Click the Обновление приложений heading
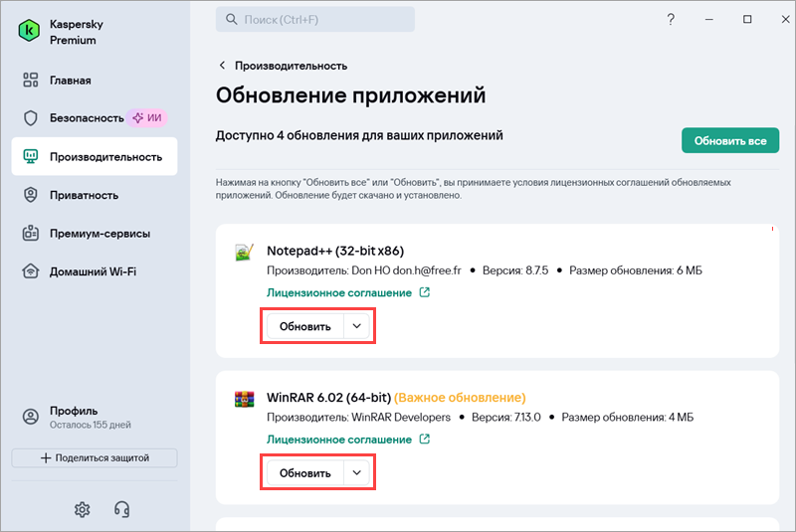The width and height of the screenshot is (796, 532). coord(351,95)
